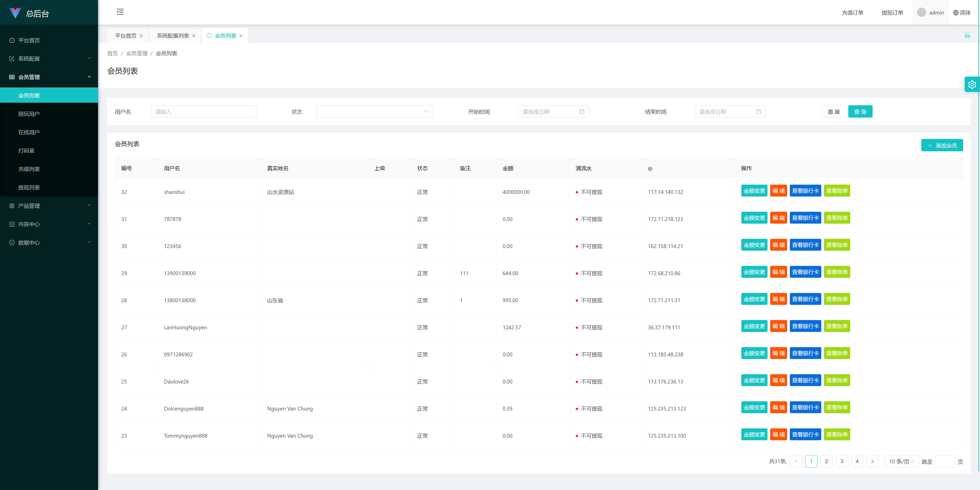The height and width of the screenshot is (490, 980).
Task: Click 查看银行卡 for user shanshui
Action: pos(805,191)
